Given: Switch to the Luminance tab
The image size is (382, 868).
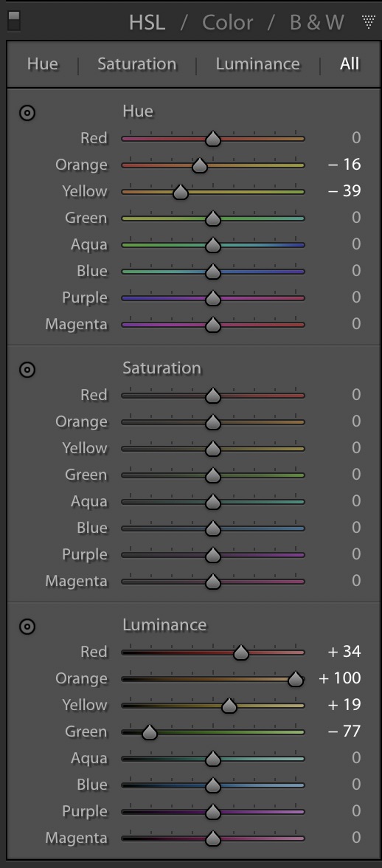Looking at the screenshot, I should 257,64.
